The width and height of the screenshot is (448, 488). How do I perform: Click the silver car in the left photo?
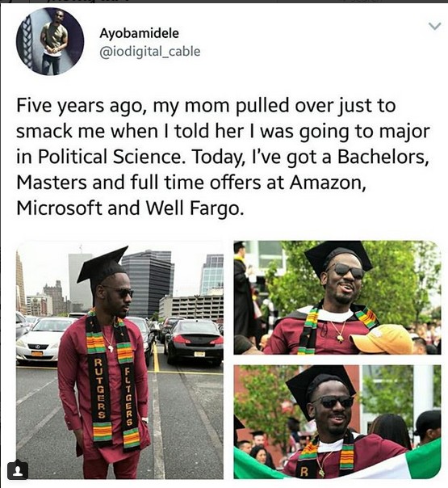(x=42, y=340)
